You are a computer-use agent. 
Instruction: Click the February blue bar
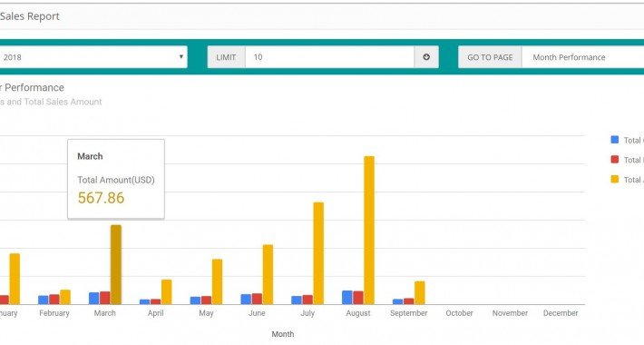[44, 301]
